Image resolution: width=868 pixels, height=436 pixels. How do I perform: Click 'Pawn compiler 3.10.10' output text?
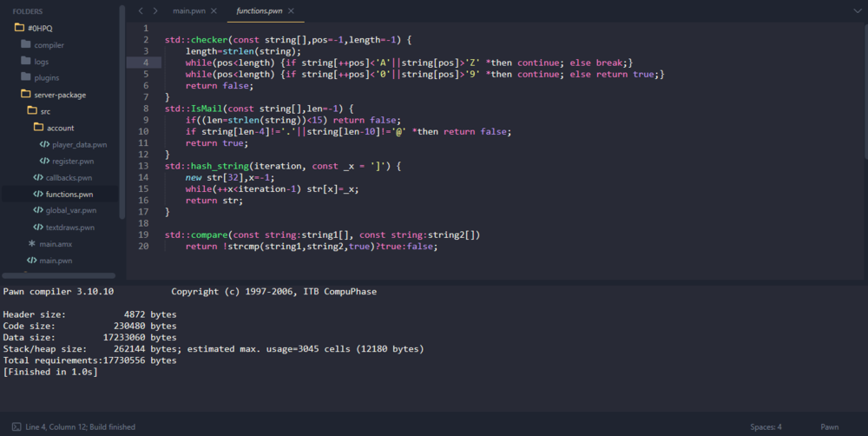coord(58,292)
